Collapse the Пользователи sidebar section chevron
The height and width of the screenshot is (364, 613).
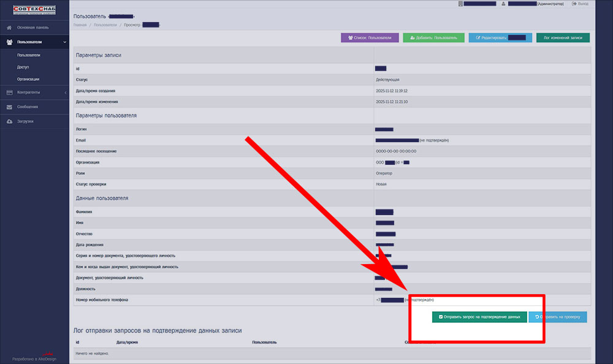coord(65,42)
